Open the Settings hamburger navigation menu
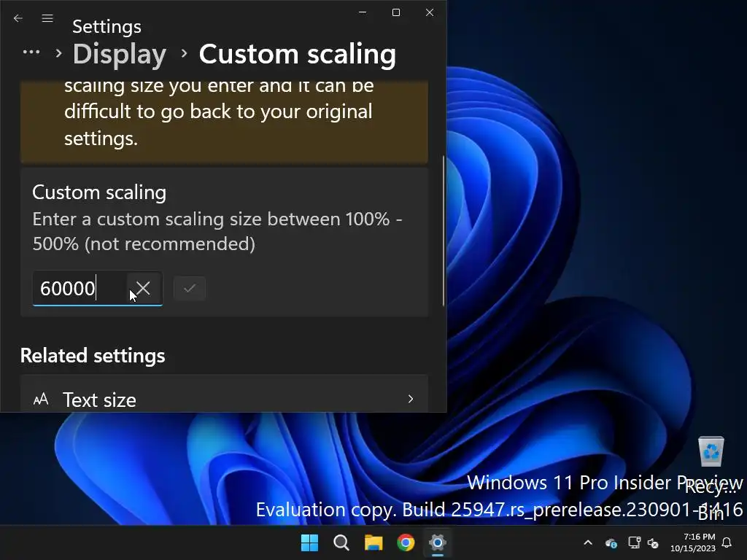 click(47, 18)
